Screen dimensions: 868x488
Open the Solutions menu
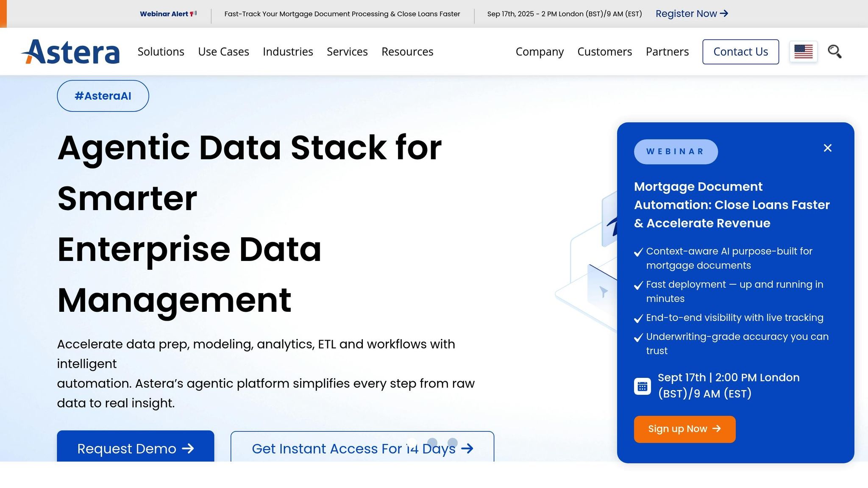pyautogui.click(x=161, y=52)
